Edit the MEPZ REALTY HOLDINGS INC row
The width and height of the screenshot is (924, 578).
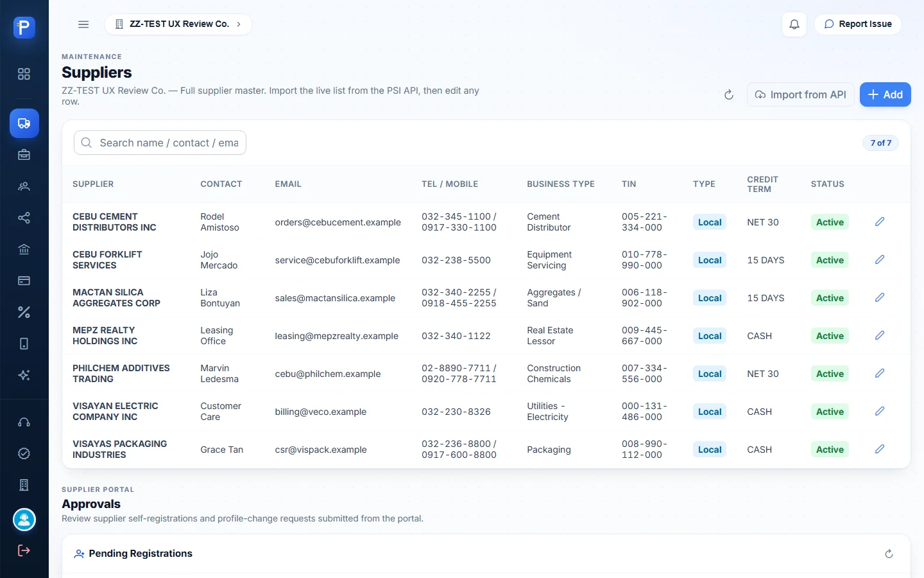pos(880,335)
